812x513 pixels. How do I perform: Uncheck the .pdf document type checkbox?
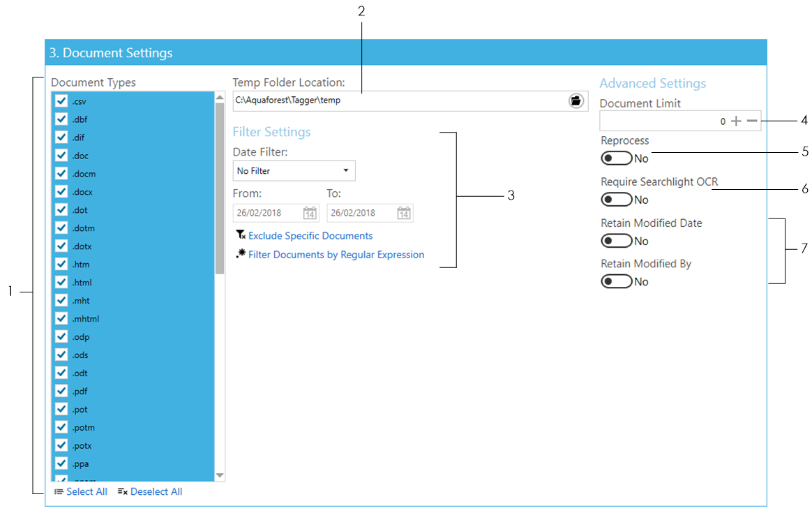point(61,392)
